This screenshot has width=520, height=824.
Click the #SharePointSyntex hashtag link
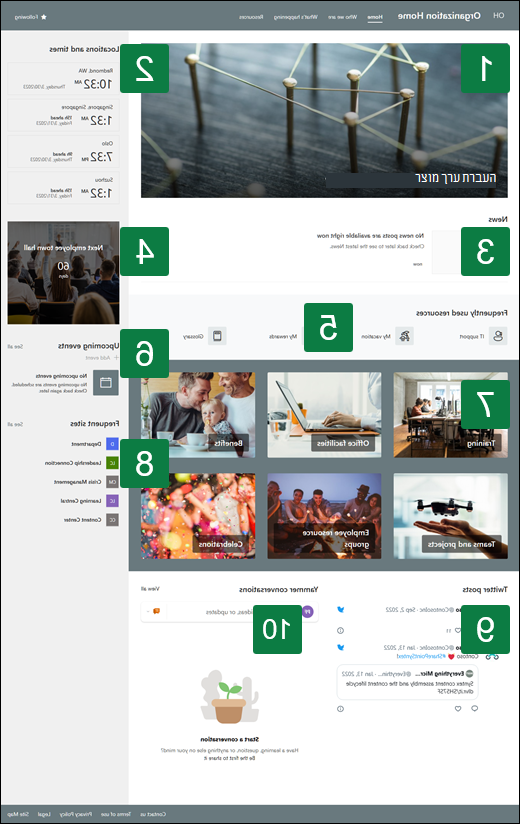421,656
